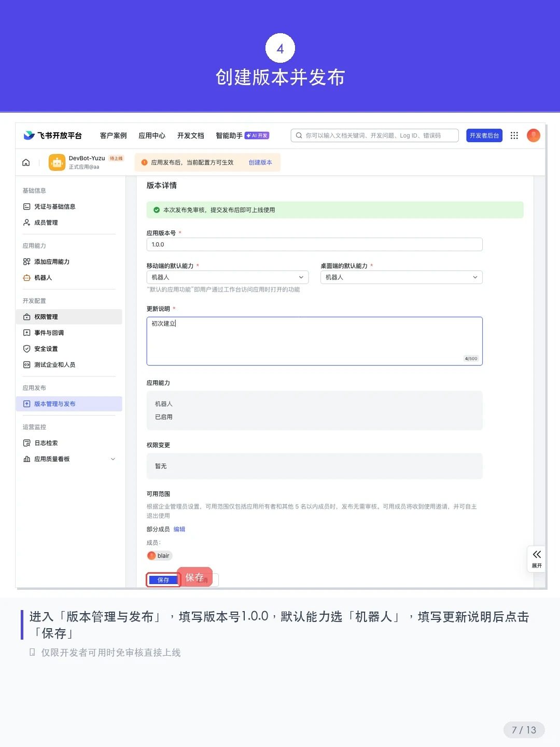
Task: Click the 正式应用@aa subtitle
Action: [x=84, y=167]
